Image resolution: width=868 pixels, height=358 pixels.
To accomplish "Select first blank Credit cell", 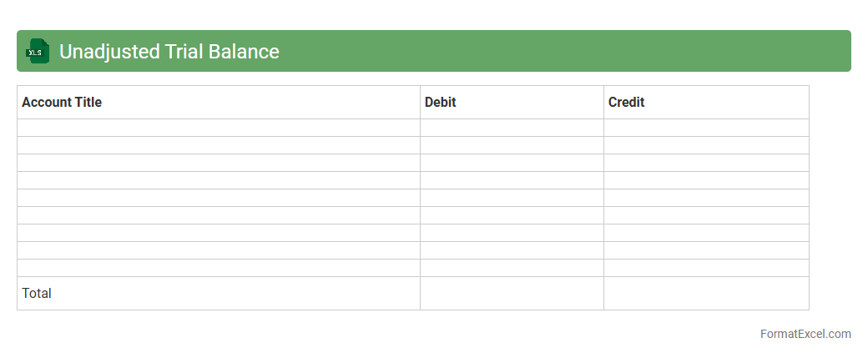I will pos(706,128).
